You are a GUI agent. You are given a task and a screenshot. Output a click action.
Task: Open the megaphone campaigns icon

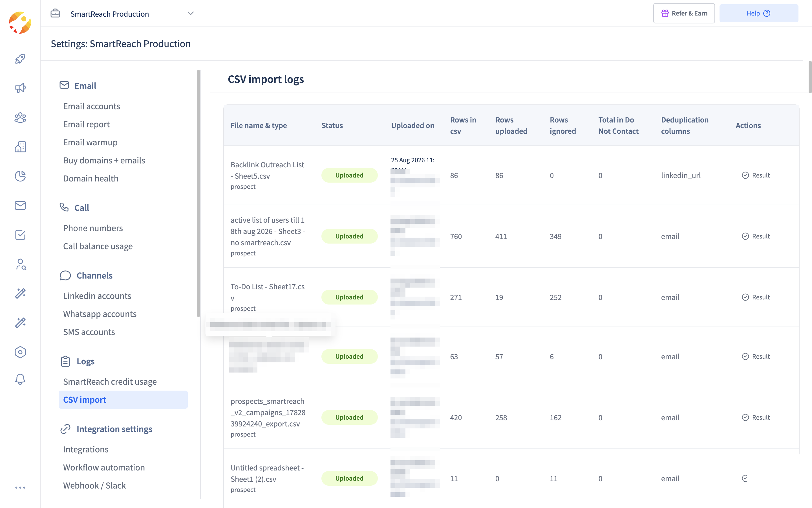[x=20, y=88]
